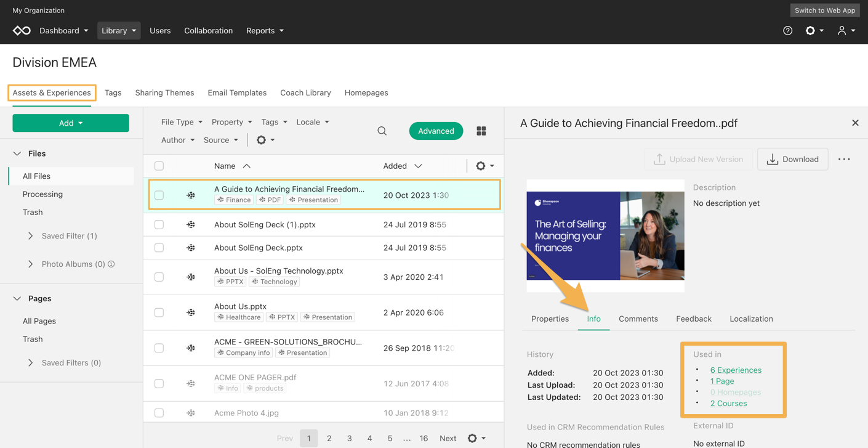
Task: Expand Saved Filter (1) under Files
Action: [x=30, y=236]
